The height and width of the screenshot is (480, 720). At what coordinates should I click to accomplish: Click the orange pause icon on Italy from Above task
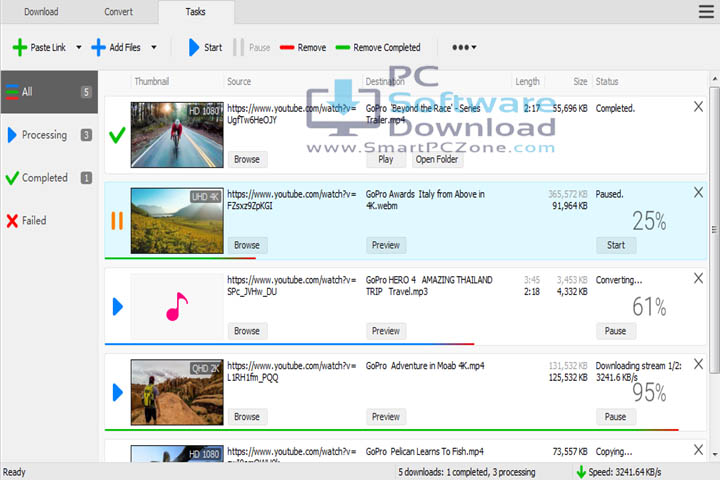point(117,220)
